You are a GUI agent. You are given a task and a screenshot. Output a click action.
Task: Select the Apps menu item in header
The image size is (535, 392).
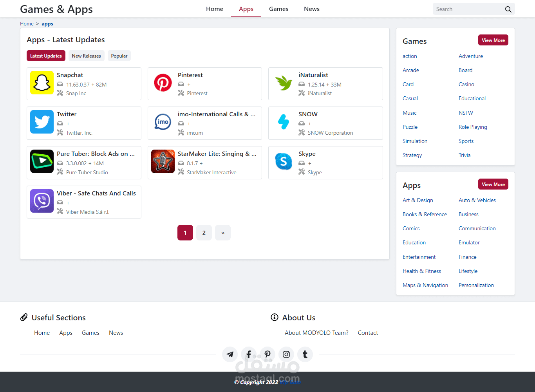(246, 9)
